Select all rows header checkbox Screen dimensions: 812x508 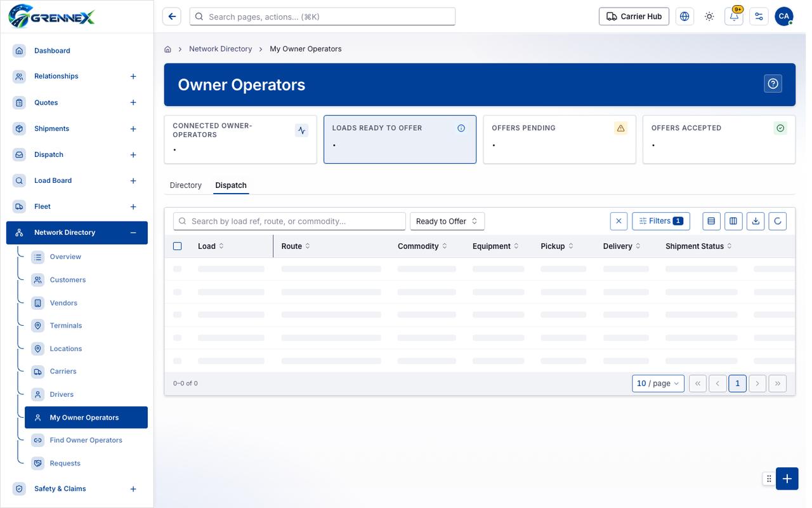[x=178, y=246]
